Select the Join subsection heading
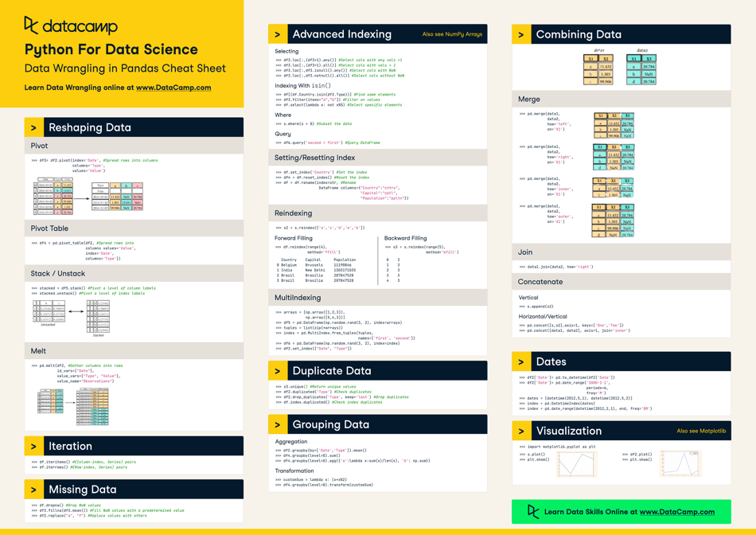 [x=525, y=252]
